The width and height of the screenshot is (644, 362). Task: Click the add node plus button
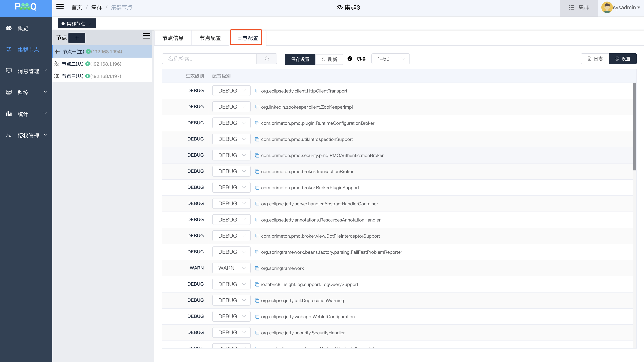tap(77, 38)
